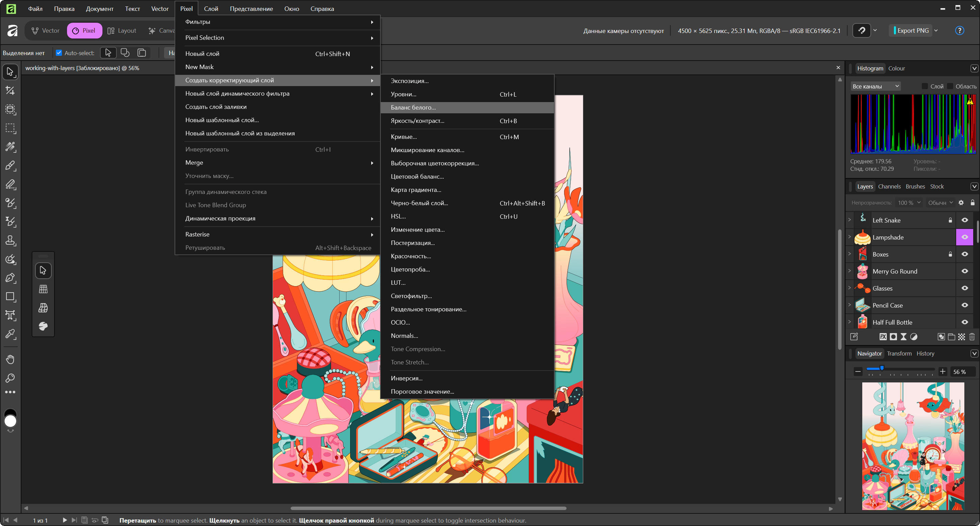Select the Colour picker eyedropper tool
This screenshot has height=526, width=980.
[10, 334]
